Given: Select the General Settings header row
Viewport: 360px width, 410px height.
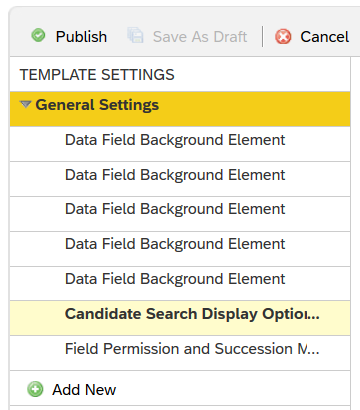Looking at the screenshot, I should tap(180, 109).
